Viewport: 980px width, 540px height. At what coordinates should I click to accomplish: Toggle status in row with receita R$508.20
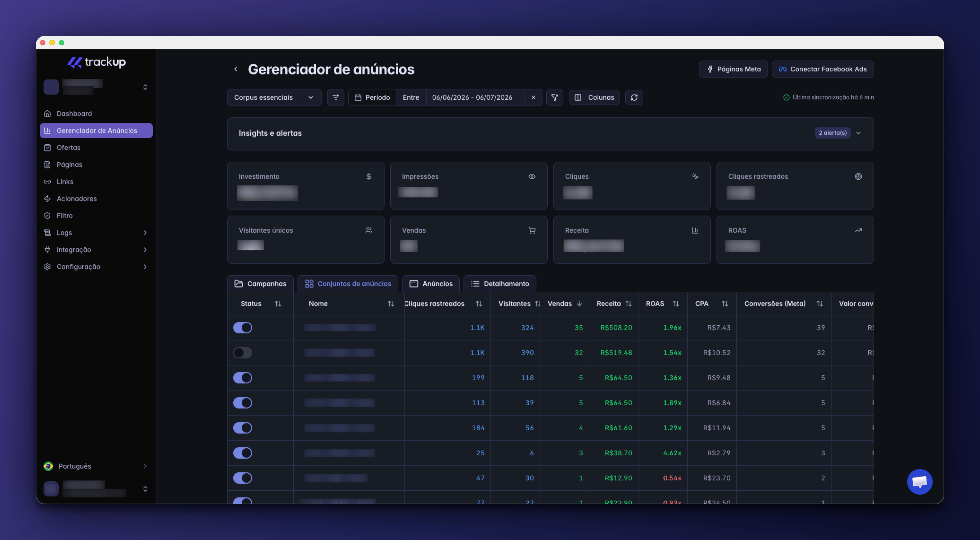(x=243, y=328)
